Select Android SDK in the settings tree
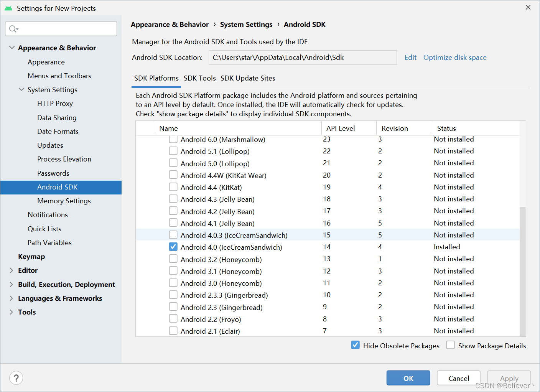Screen dimensions: 540x392 [61, 187]
